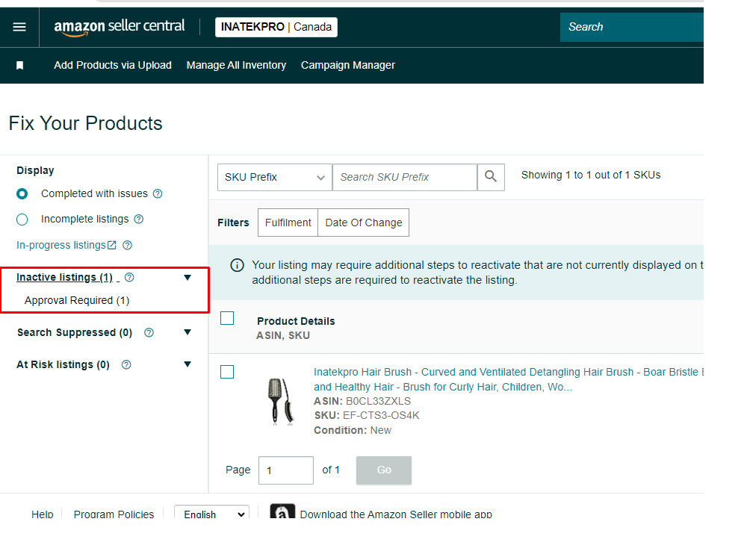Open help icon beside In-progress listings

127,245
